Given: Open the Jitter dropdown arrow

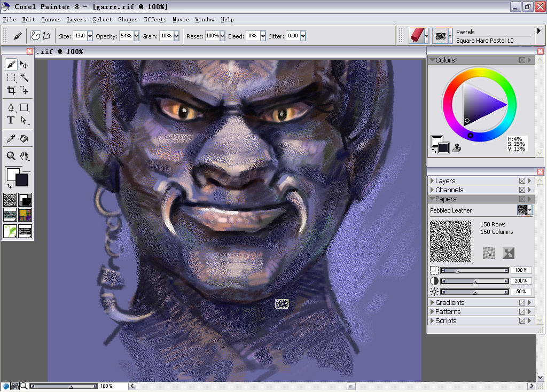Looking at the screenshot, I should click(303, 36).
